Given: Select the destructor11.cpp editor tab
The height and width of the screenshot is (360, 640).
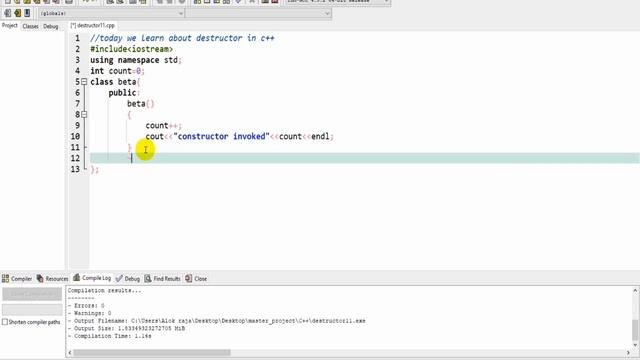Looking at the screenshot, I should (x=93, y=25).
